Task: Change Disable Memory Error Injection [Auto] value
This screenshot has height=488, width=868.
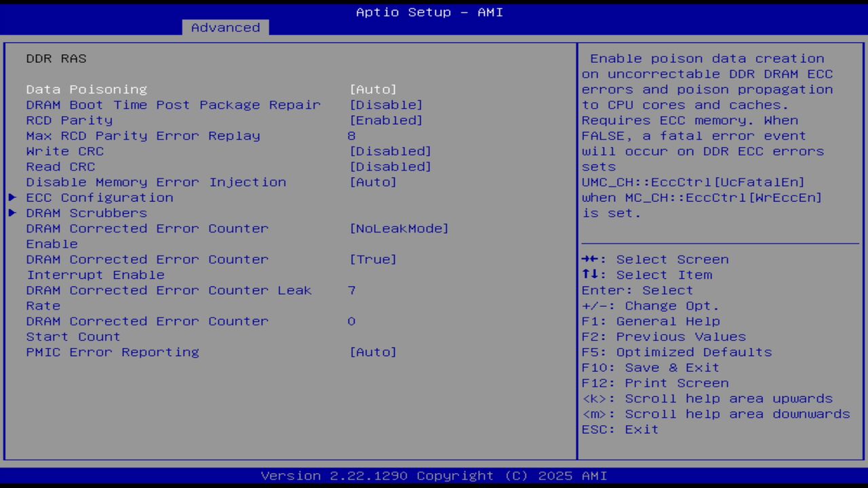Action: (373, 182)
